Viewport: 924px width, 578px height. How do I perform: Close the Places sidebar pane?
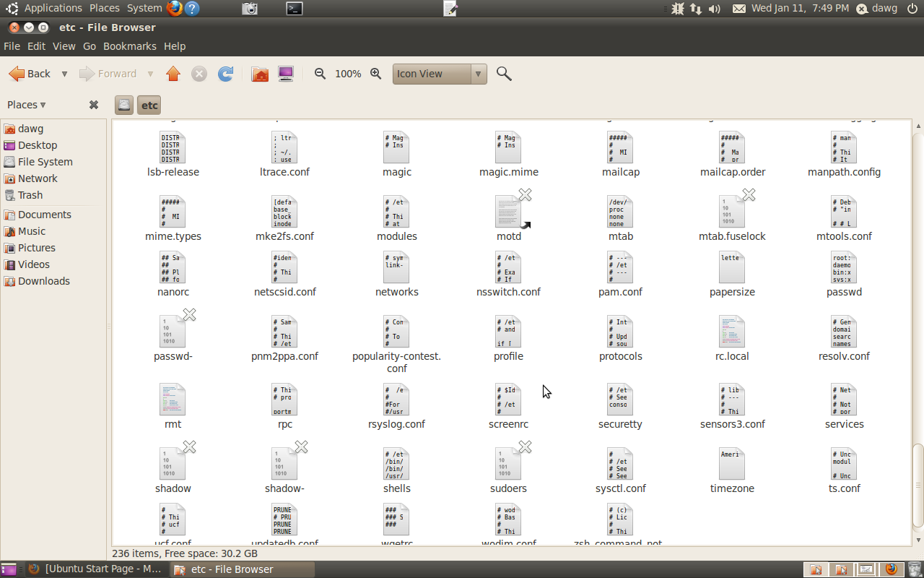93,105
